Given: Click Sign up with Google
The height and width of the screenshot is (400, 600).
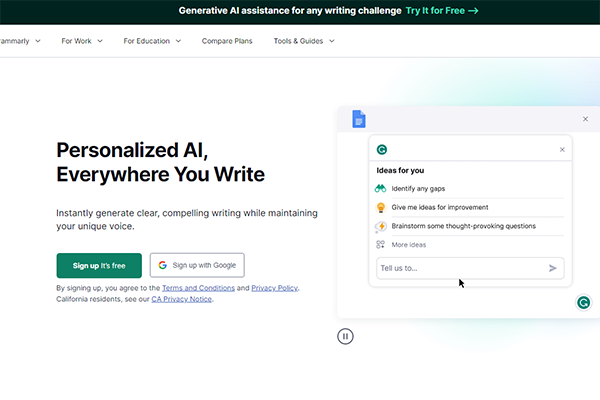Looking at the screenshot, I should pyautogui.click(x=197, y=265).
